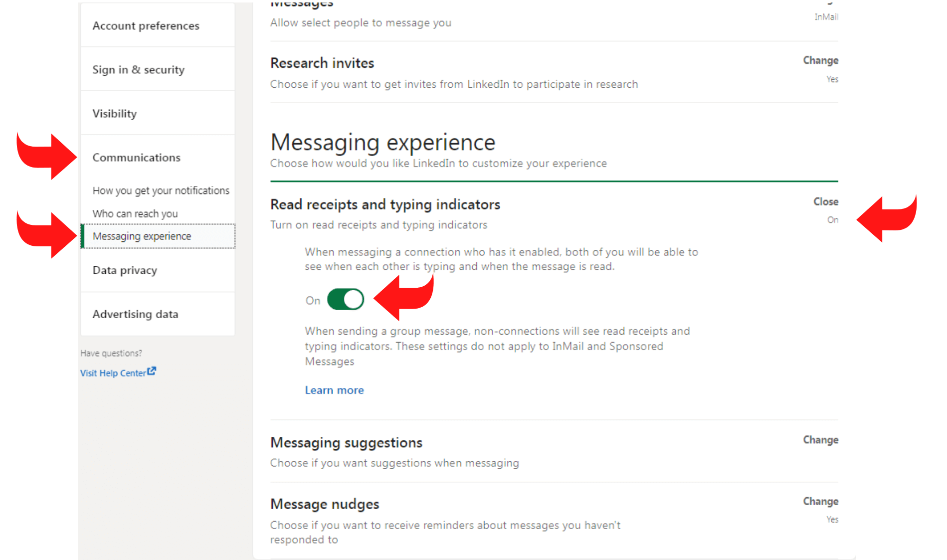
Task: Jump to How you get your notifications
Action: pos(161,190)
